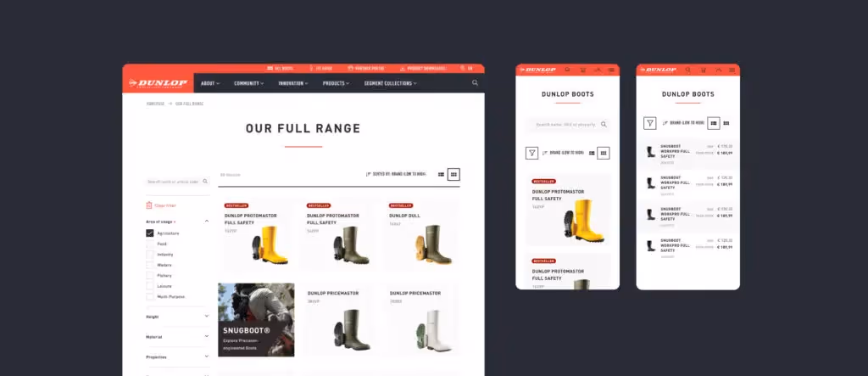
Task: Expand the Material filter section
Action: click(207, 337)
